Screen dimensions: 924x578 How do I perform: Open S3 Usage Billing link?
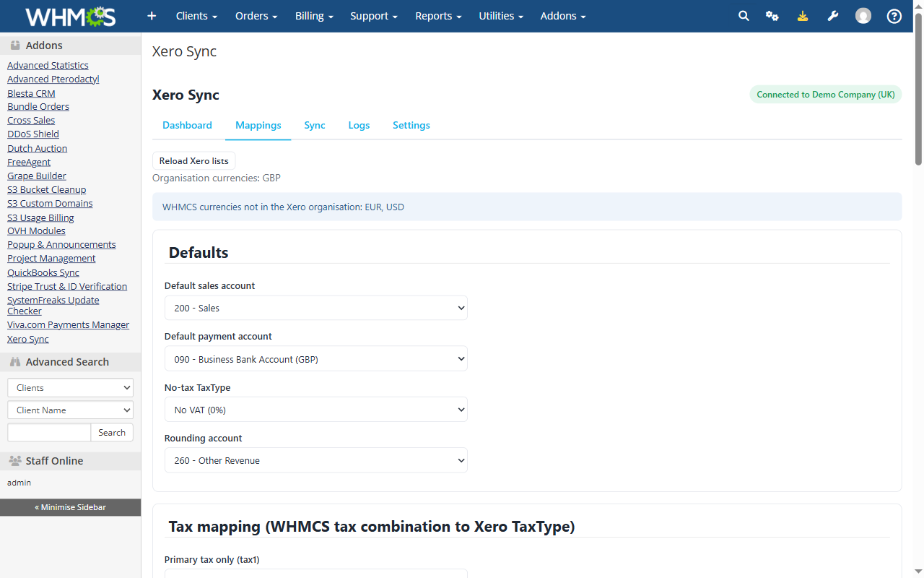click(x=40, y=217)
